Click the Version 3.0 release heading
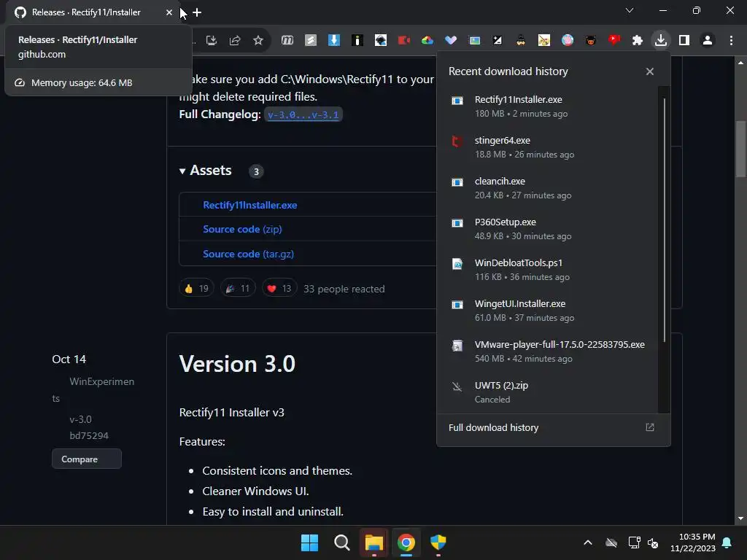The height and width of the screenshot is (560, 747). coord(237,365)
